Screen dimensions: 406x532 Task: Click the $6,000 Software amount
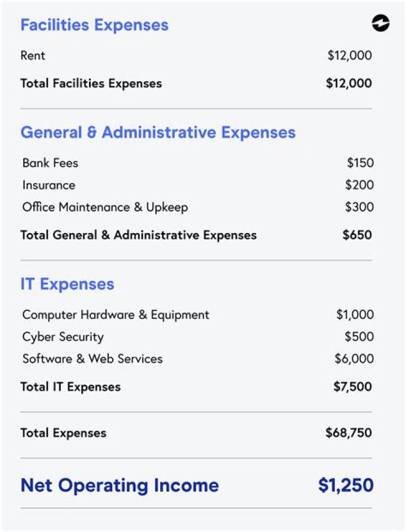(355, 359)
